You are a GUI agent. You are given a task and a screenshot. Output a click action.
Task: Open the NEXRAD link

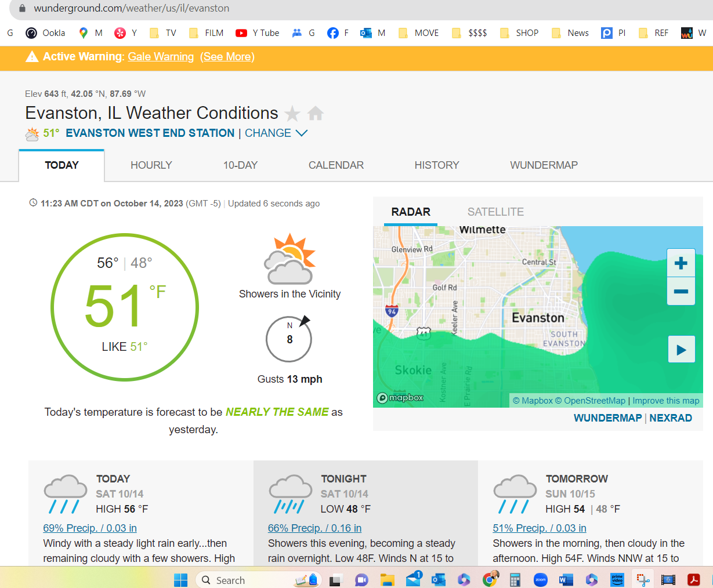click(x=671, y=418)
